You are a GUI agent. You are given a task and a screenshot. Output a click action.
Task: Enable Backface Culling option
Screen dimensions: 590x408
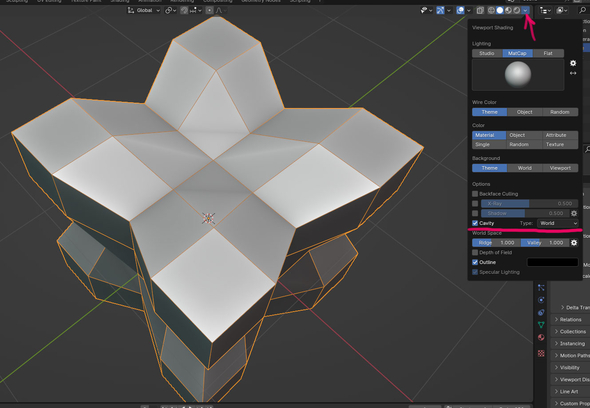[x=475, y=194]
